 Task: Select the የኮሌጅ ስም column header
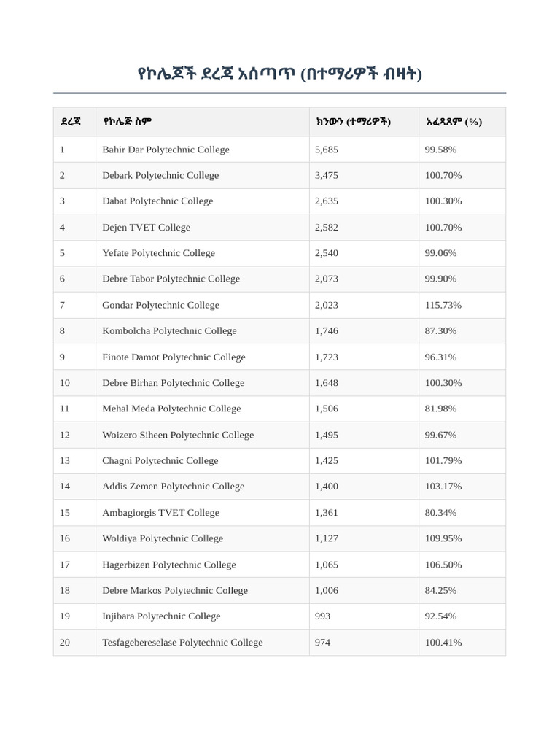click(x=203, y=122)
